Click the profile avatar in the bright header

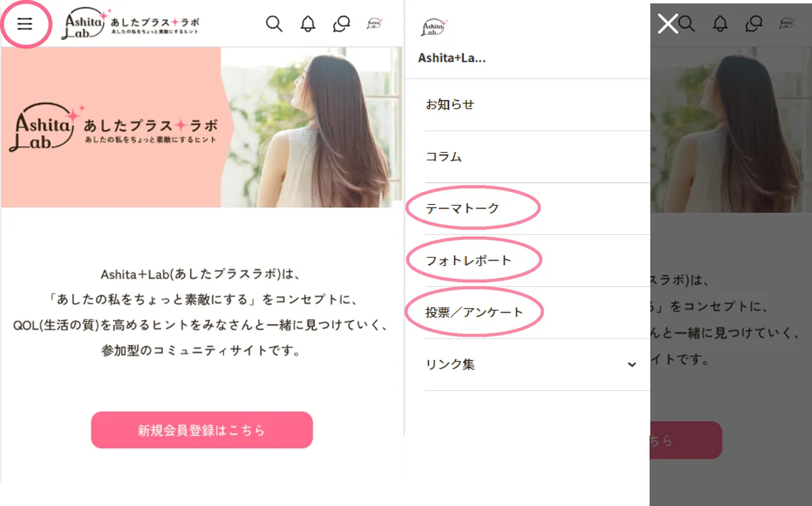(x=374, y=23)
